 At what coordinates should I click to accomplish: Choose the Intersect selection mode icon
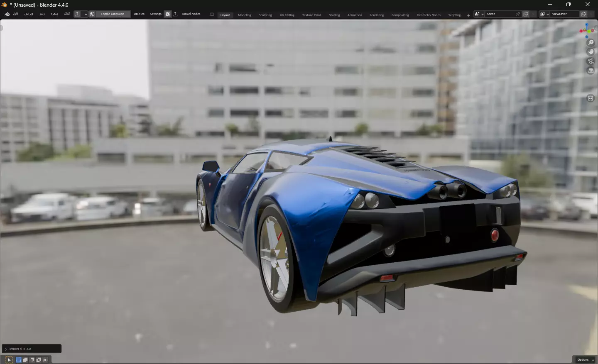45,360
